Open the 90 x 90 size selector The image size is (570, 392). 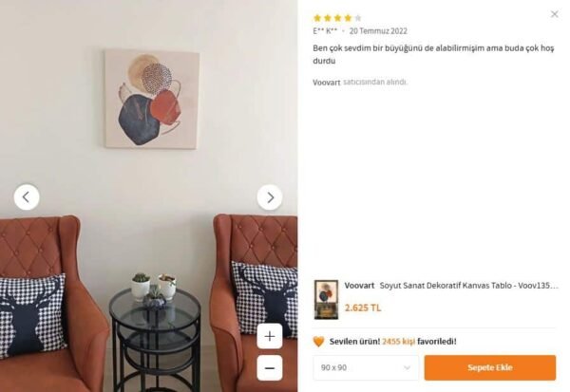click(366, 367)
